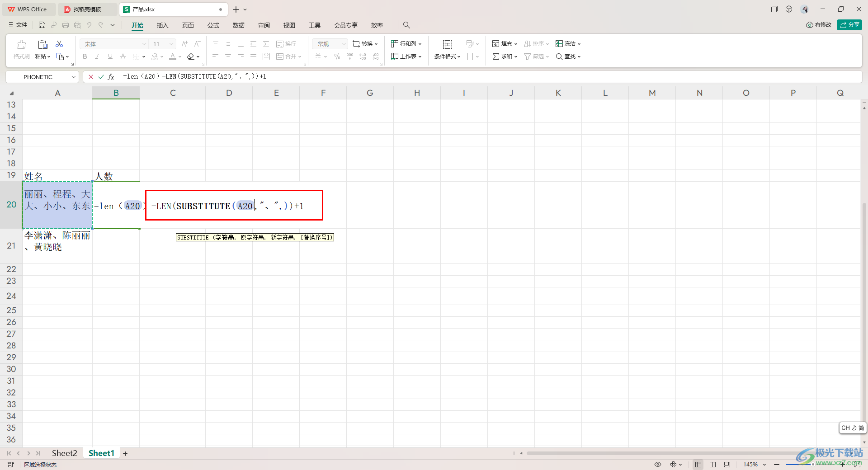
Task: Open the Fill (填充) dropdown
Action: click(x=505, y=44)
